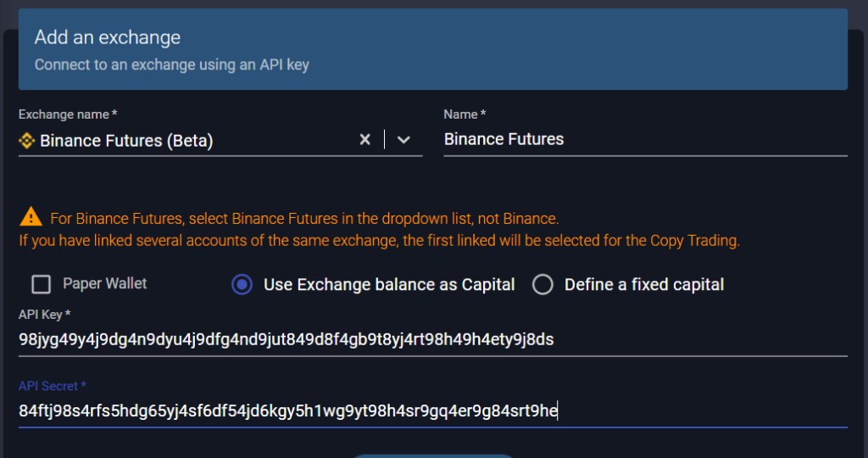Expand the Exchange name dropdown arrow
Screen dimensions: 868x458
point(403,140)
